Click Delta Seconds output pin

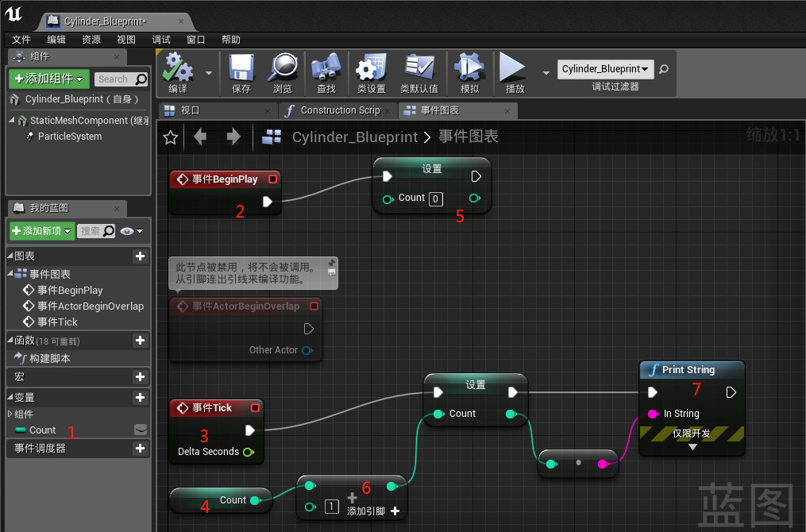(x=249, y=452)
